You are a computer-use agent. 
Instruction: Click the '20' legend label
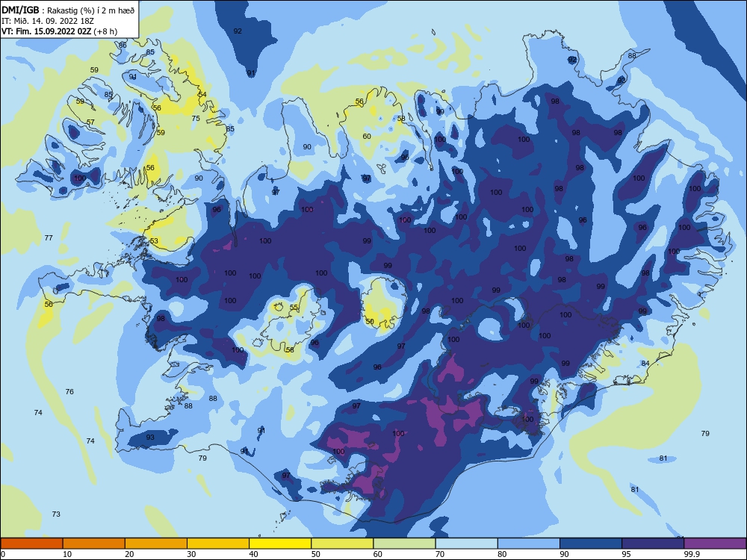[x=129, y=554]
